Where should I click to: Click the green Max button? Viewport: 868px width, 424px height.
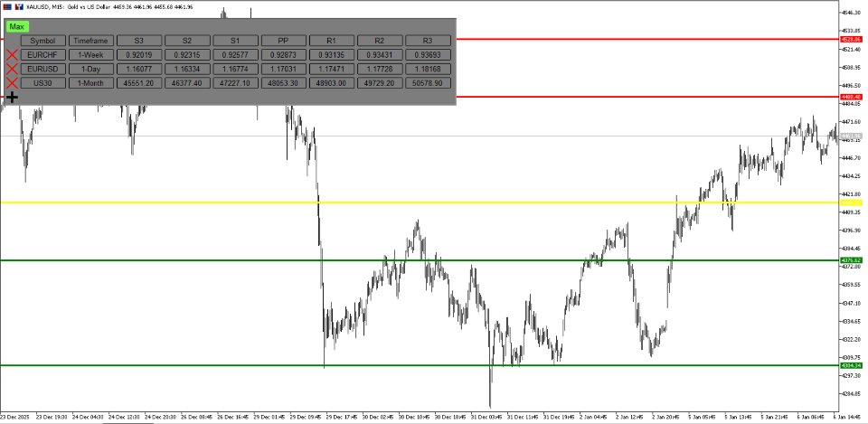[x=16, y=26]
